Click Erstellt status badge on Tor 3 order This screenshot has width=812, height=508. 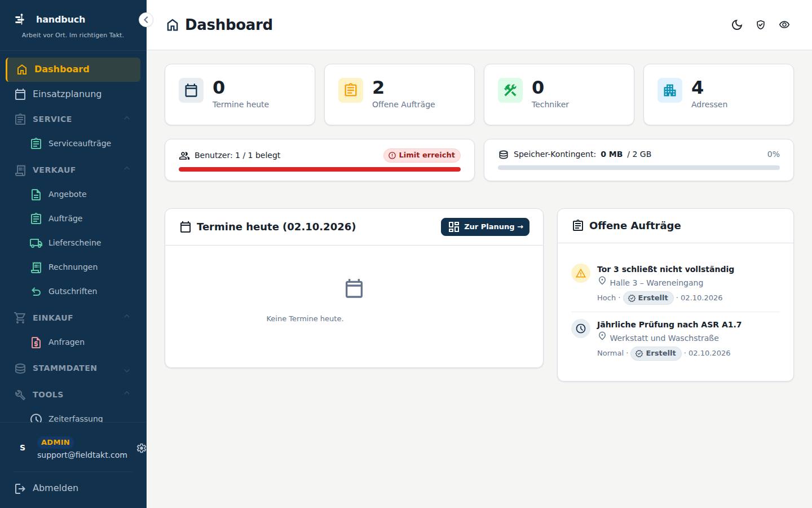click(x=648, y=298)
